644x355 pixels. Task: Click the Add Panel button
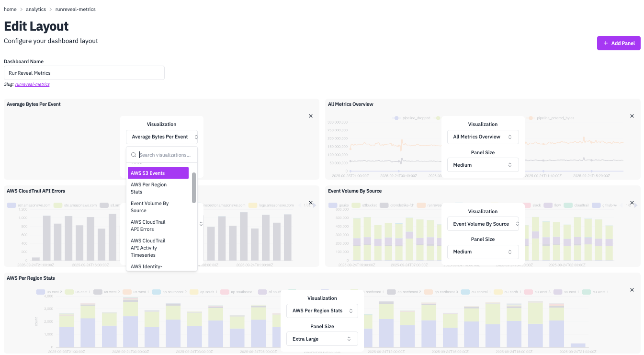tap(619, 43)
